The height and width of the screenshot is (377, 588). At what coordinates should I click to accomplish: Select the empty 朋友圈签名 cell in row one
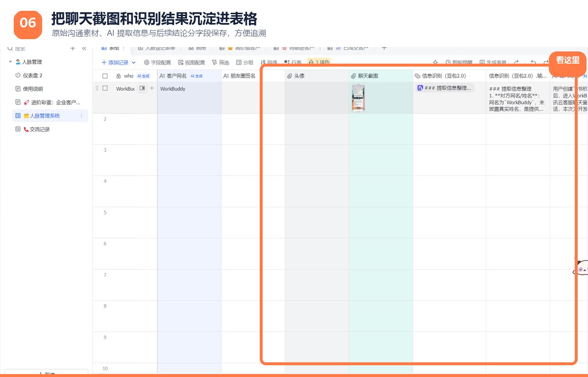click(253, 97)
